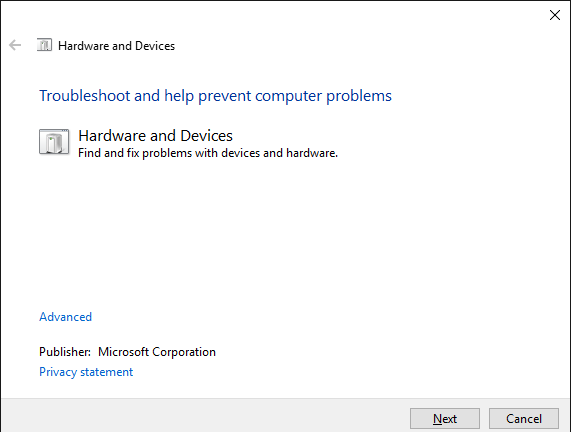The width and height of the screenshot is (571, 432).
Task: Go back using the grayed left arrow
Action: [15, 45]
